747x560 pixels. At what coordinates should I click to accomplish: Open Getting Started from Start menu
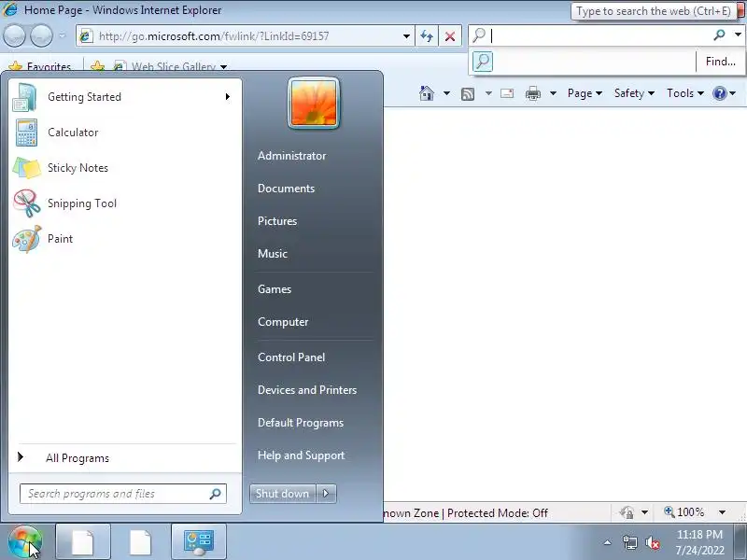[124, 97]
